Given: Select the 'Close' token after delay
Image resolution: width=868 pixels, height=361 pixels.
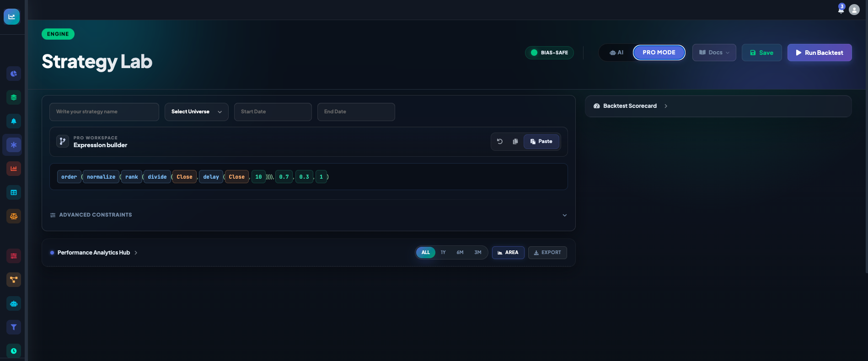Looking at the screenshot, I should 237,177.
